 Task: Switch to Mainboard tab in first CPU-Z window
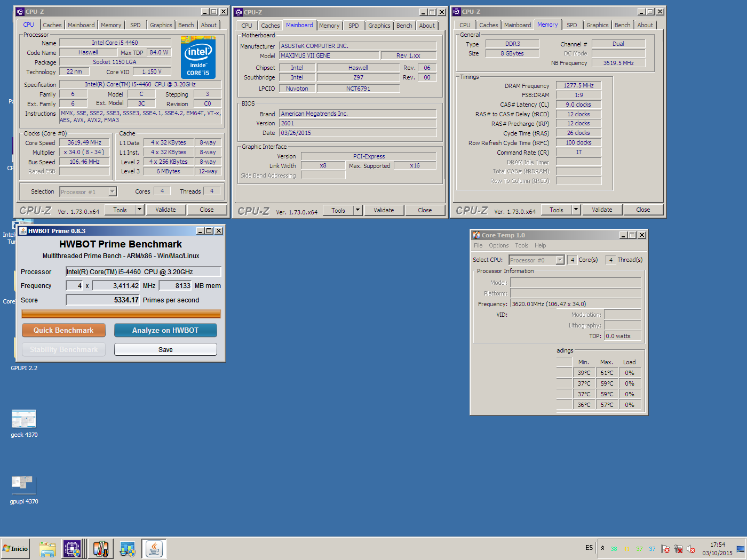pos(81,25)
